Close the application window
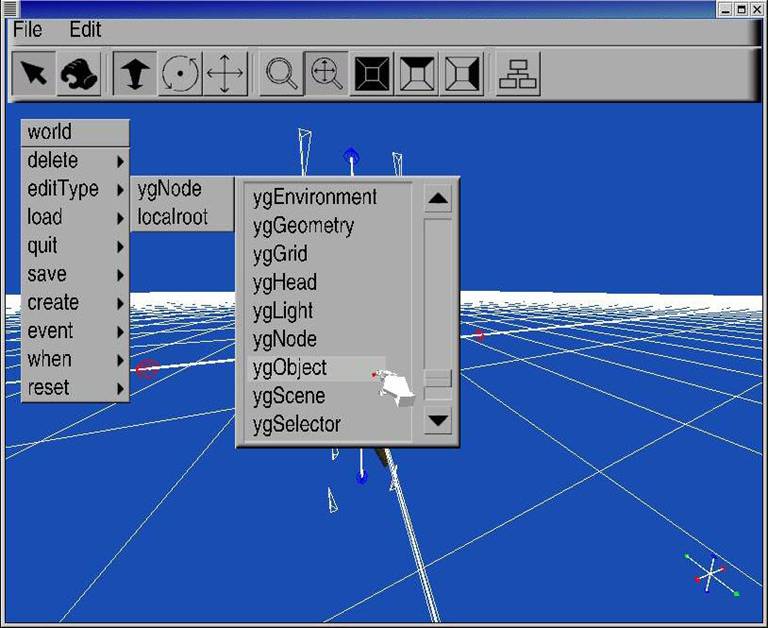Image resolution: width=768 pixels, height=628 pixels. pyautogui.click(x=757, y=9)
